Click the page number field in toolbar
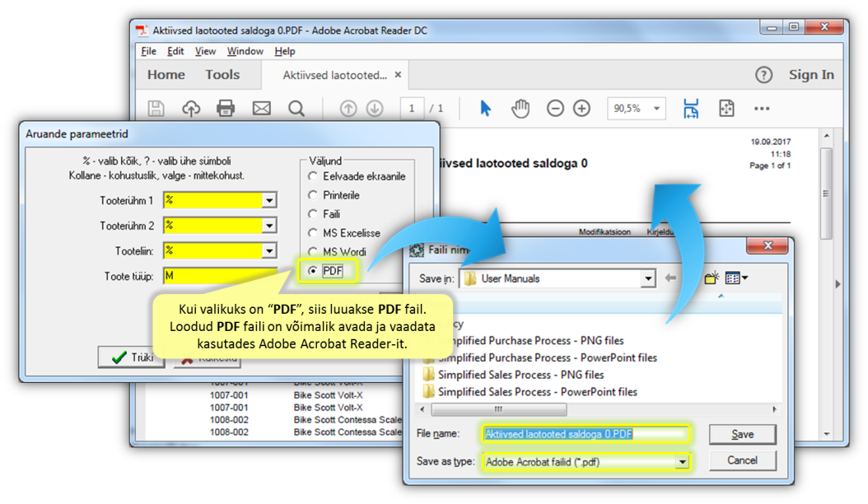Image resolution: width=868 pixels, height=504 pixels. tap(412, 109)
